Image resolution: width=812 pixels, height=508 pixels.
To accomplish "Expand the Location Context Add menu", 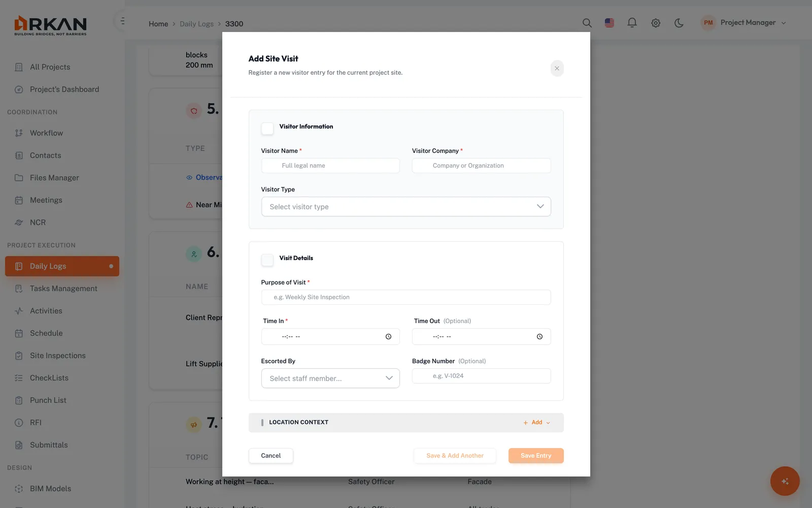I will [x=536, y=423].
